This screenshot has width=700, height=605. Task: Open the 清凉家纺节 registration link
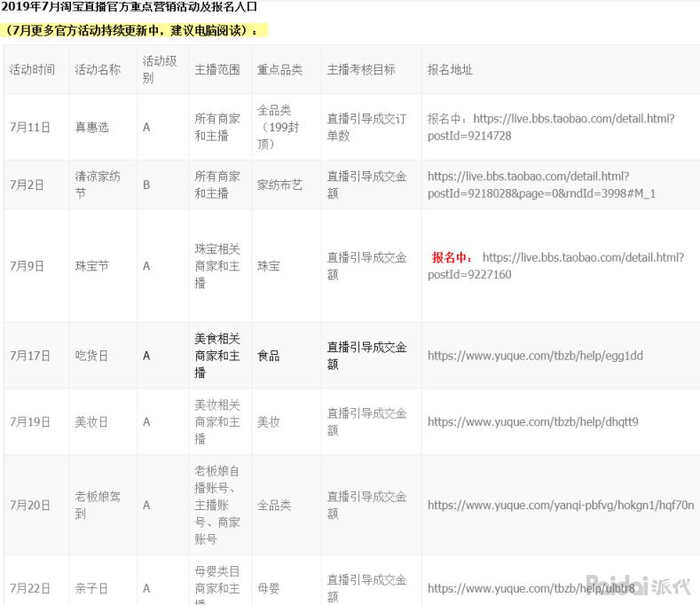point(541,185)
